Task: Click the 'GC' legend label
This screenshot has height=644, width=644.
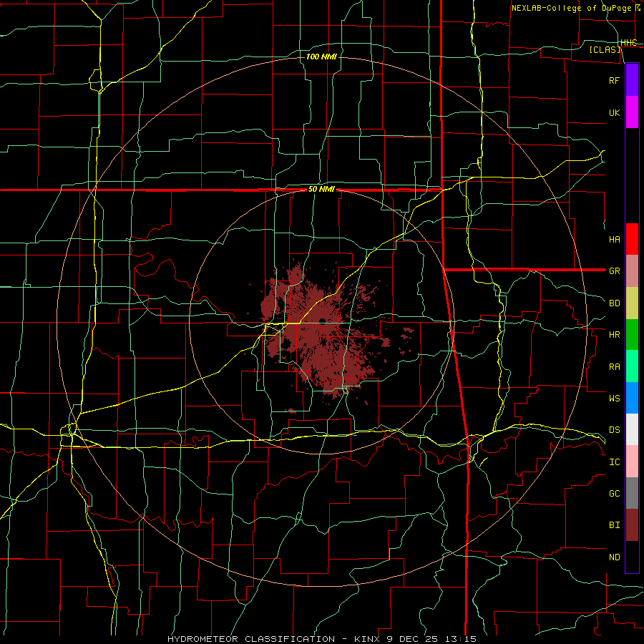Action: (x=614, y=493)
